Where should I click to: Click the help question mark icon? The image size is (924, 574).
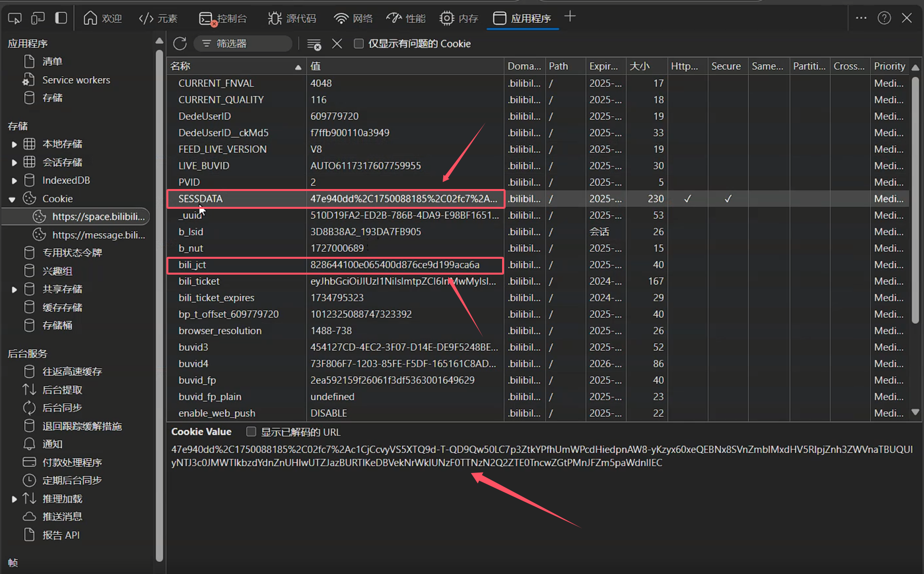884,18
